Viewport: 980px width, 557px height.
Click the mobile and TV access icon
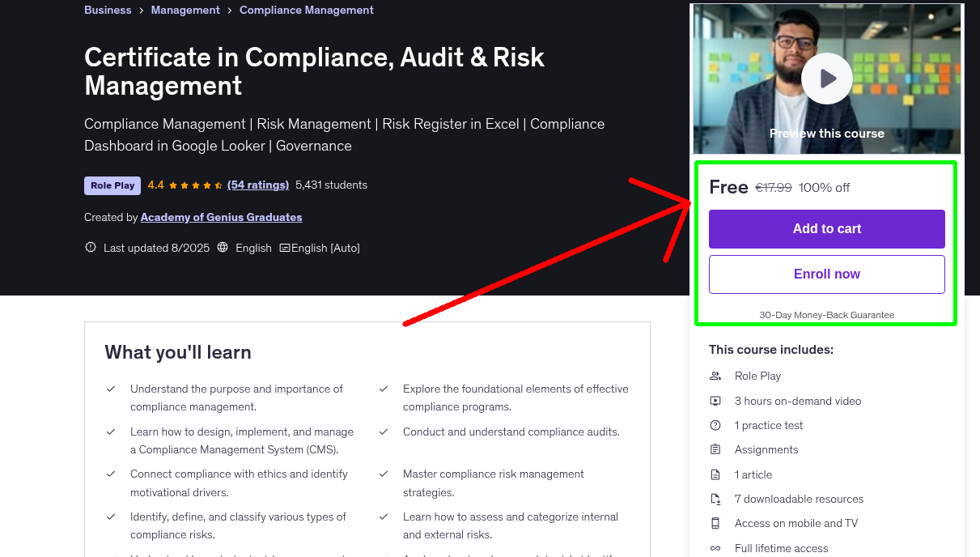click(x=715, y=523)
